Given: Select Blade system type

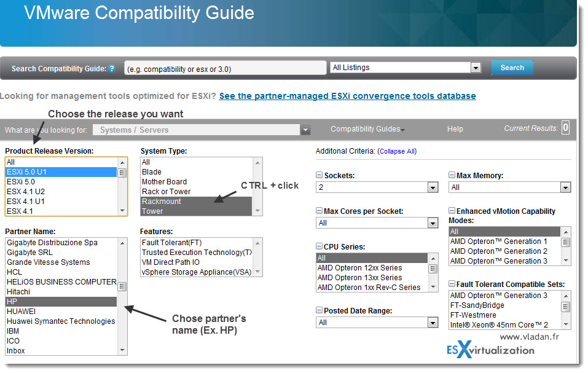Looking at the screenshot, I should (197, 171).
